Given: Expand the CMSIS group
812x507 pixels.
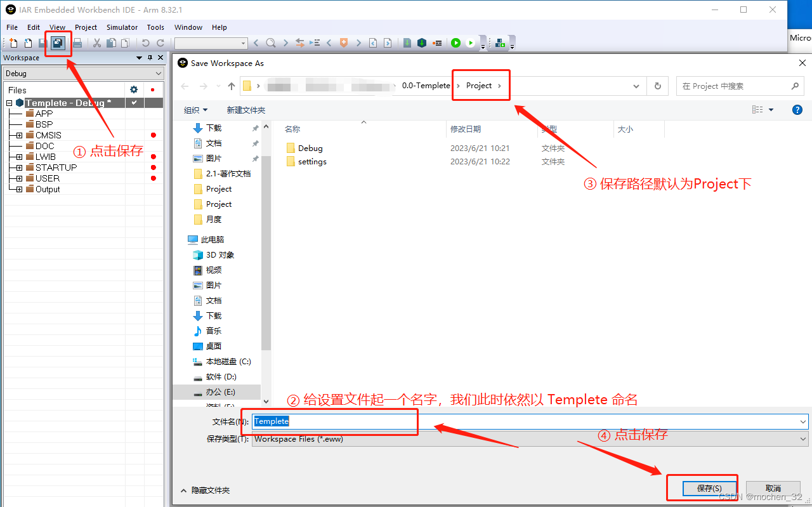Looking at the screenshot, I should click(19, 135).
